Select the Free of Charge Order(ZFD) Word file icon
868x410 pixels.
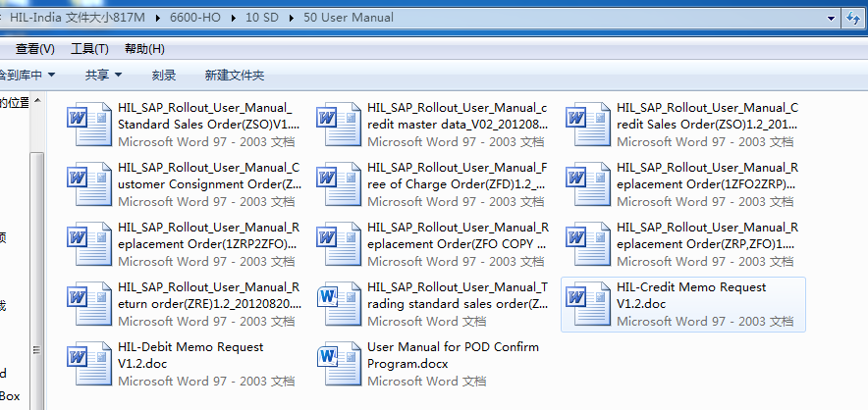[339, 183]
